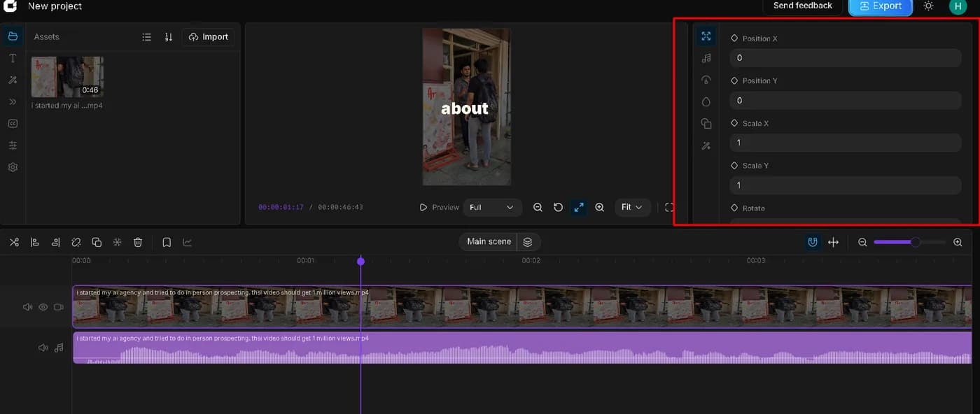The image size is (980, 414).
Task: Open the Text tool in sidebar
Action: (13, 59)
